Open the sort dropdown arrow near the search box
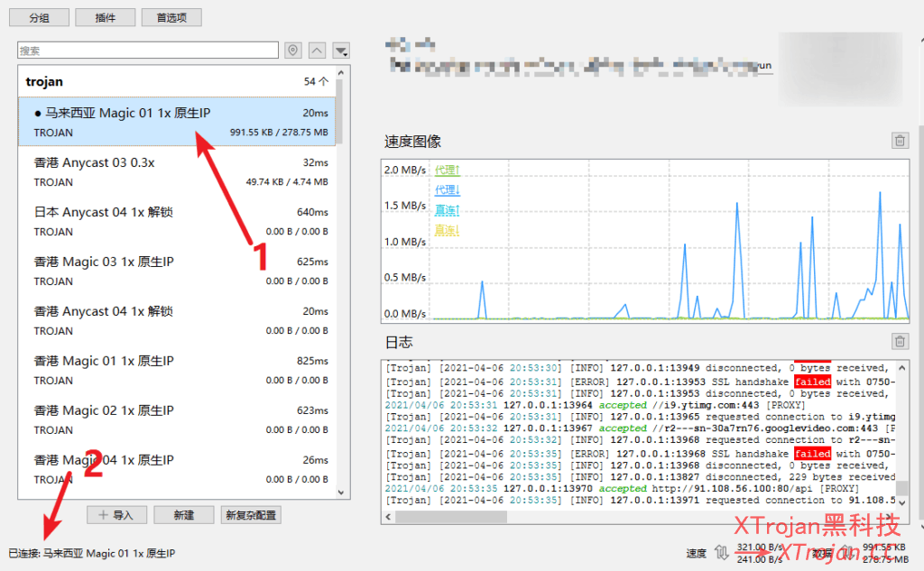 click(x=341, y=51)
